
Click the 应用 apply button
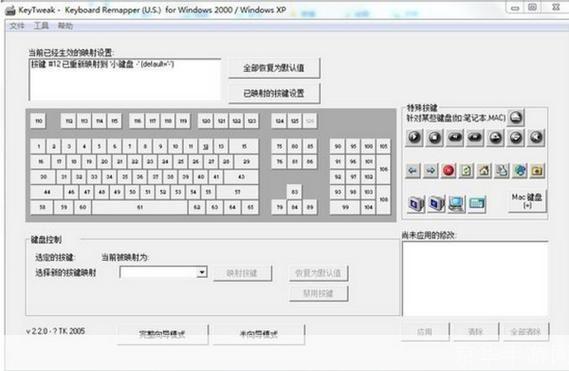pyautogui.click(x=425, y=331)
